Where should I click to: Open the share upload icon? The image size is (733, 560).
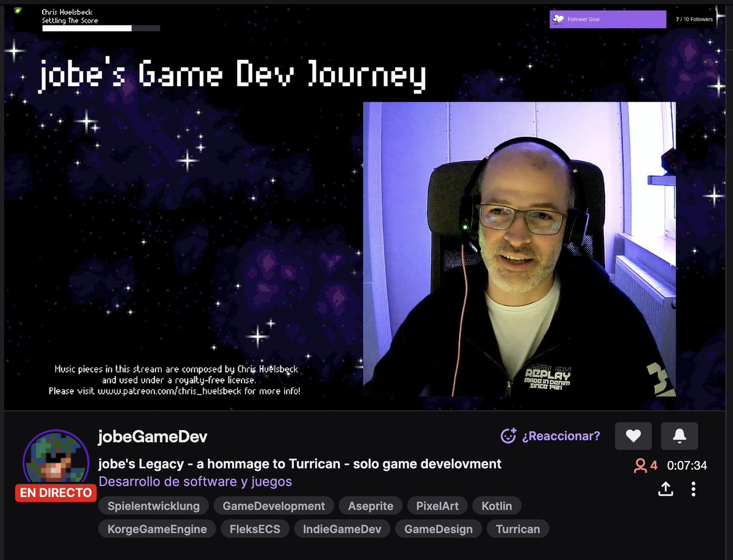coord(665,489)
